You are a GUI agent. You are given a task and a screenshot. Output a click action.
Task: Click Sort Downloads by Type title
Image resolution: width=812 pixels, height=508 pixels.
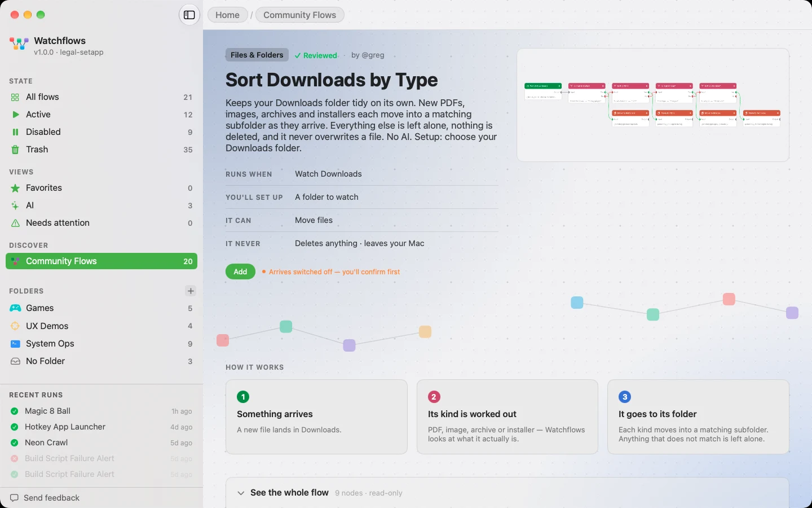pos(332,80)
